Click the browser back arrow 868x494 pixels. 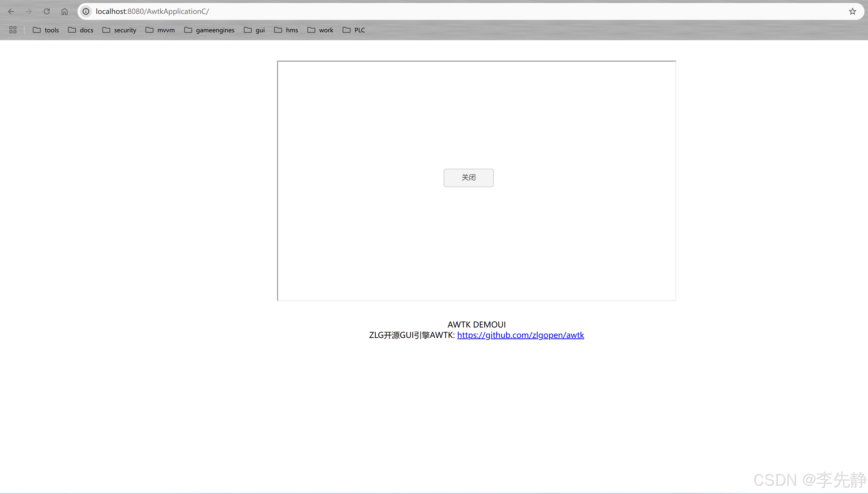click(11, 11)
